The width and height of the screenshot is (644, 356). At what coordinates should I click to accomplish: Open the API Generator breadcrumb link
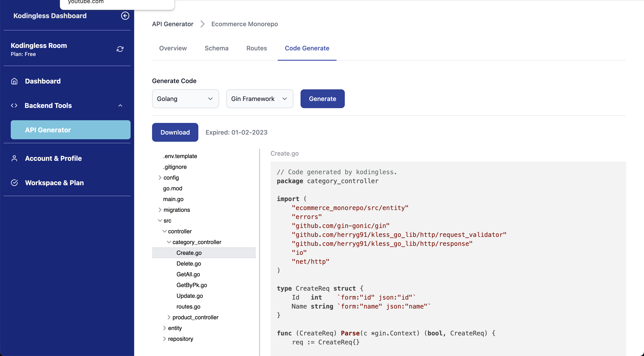tap(173, 24)
